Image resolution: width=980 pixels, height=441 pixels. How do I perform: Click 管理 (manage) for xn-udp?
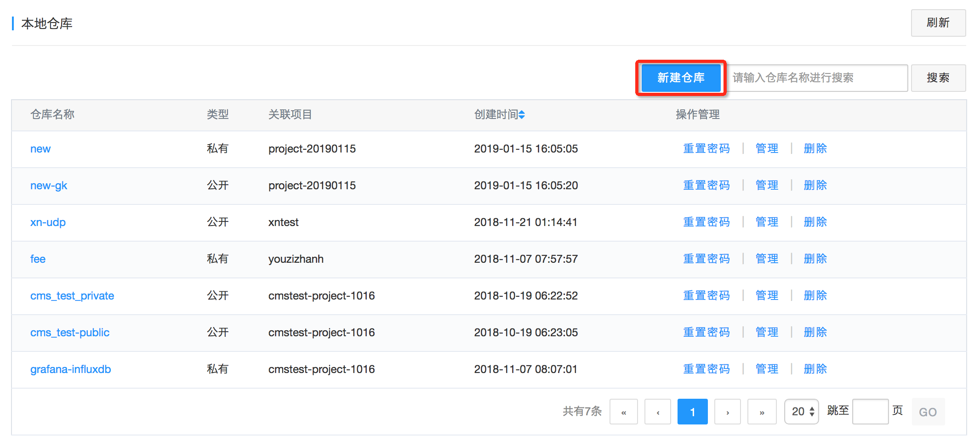coord(766,222)
